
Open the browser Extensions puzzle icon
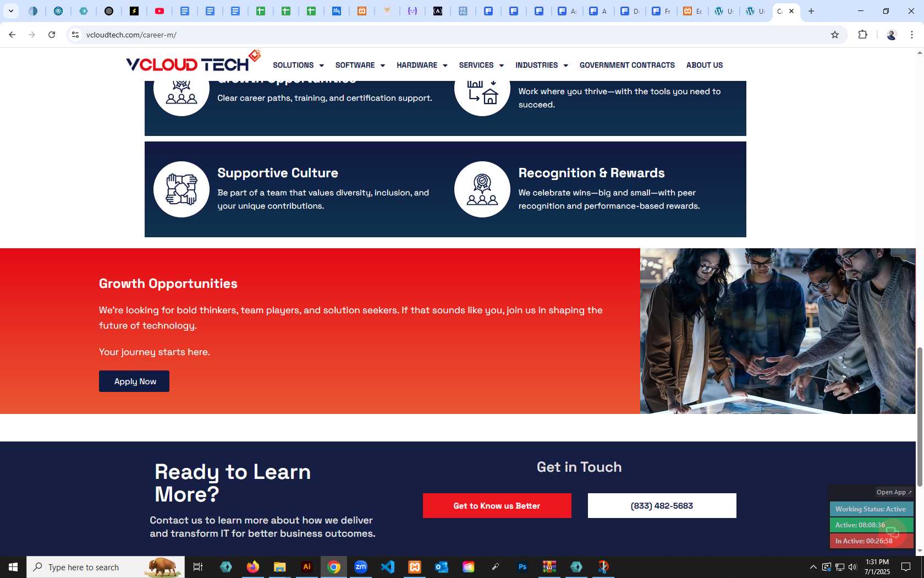[862, 35]
